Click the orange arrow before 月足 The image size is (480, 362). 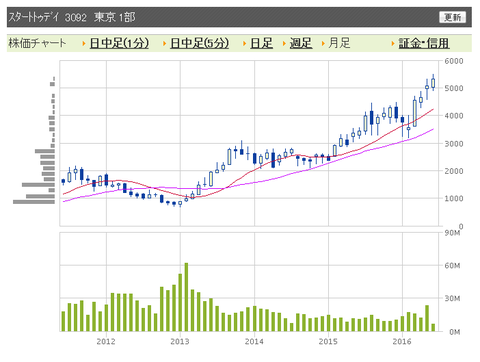323,43
